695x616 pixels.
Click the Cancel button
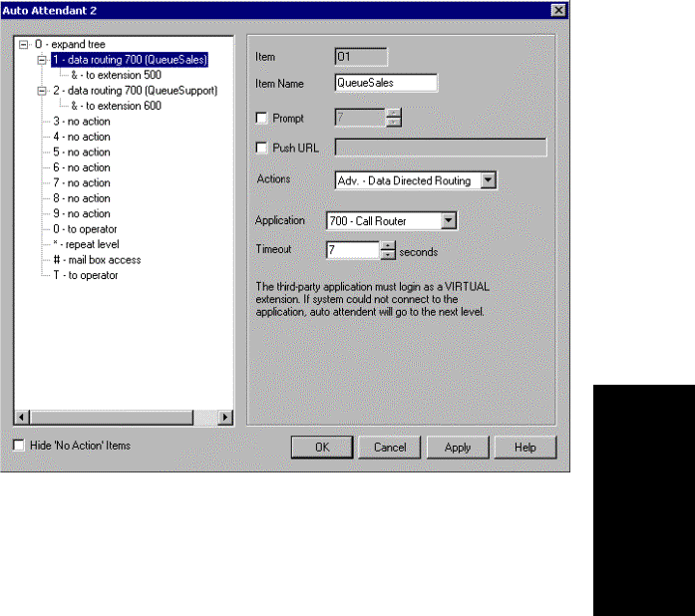390,448
